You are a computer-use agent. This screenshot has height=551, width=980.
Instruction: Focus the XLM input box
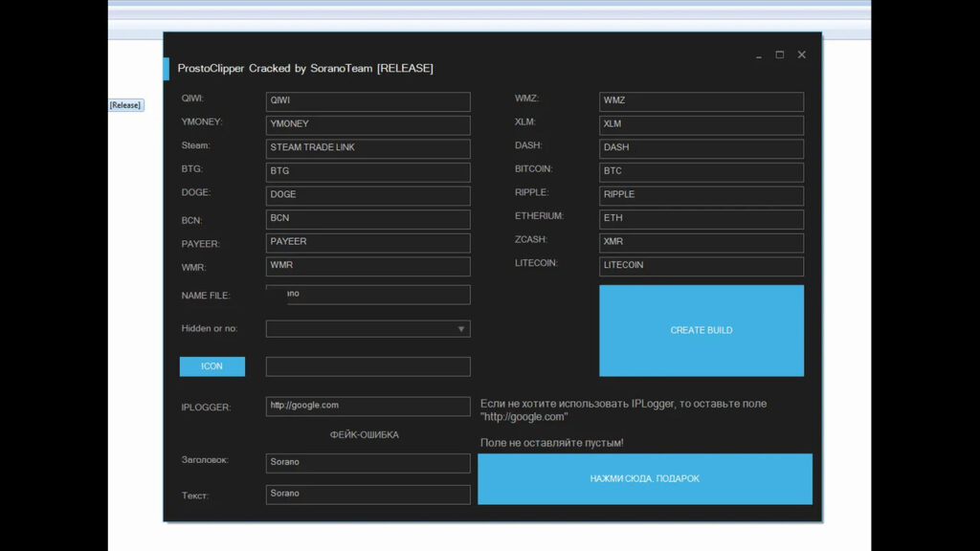pyautogui.click(x=702, y=125)
